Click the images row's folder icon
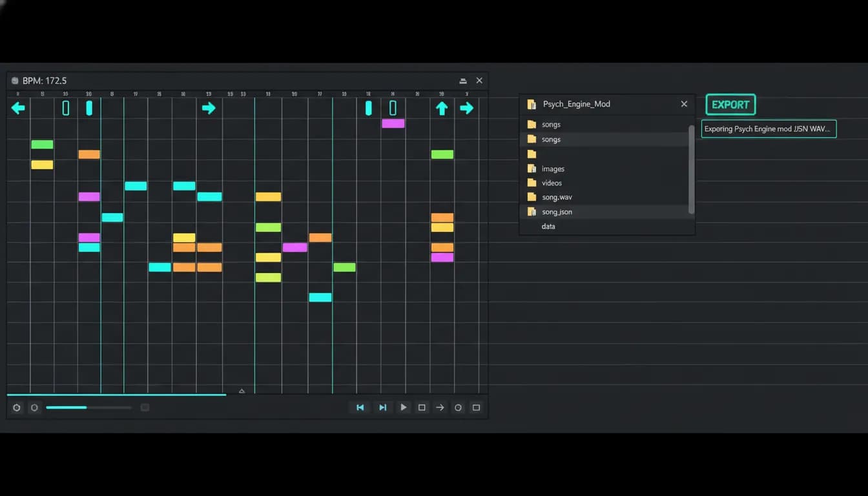Screen dimensions: 868x496 pyautogui.click(x=532, y=169)
